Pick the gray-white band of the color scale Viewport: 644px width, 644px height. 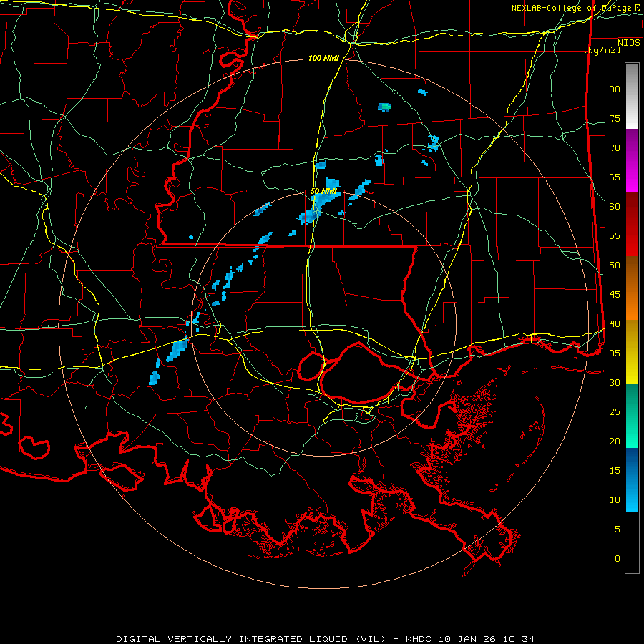click(x=632, y=96)
